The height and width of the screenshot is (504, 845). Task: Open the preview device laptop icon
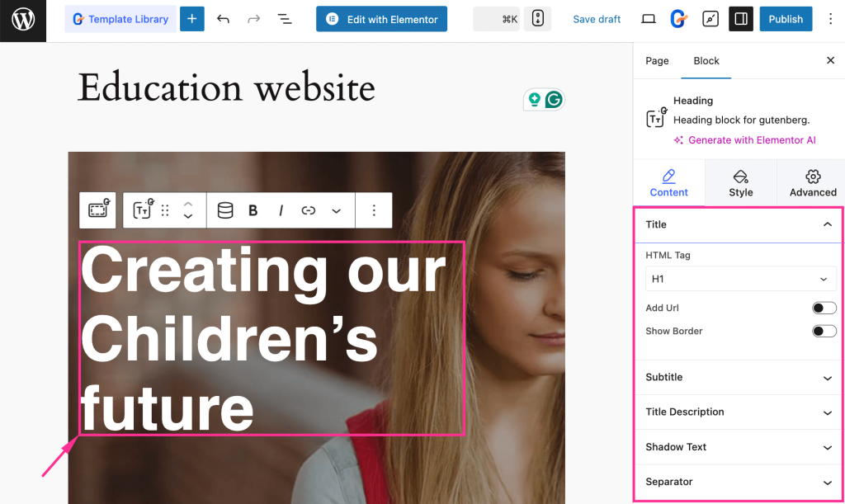(649, 18)
